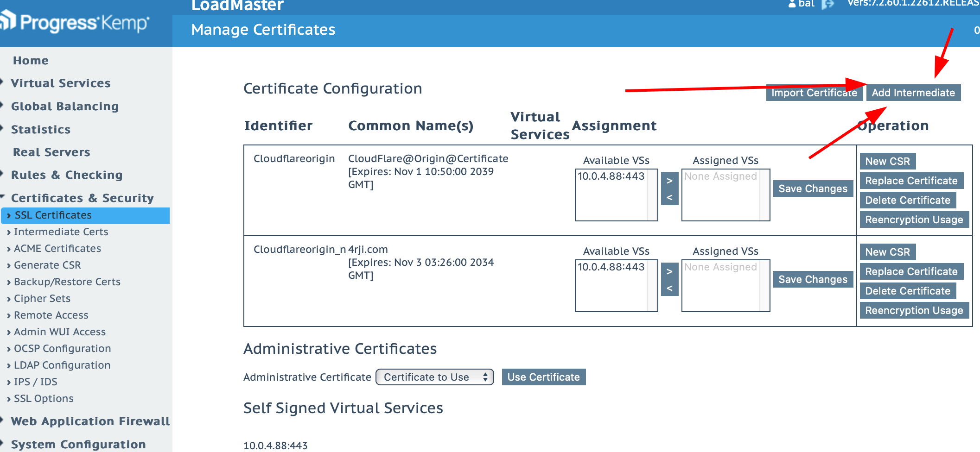Go to Cipher Sets page
This screenshot has height=452, width=980.
(42, 298)
